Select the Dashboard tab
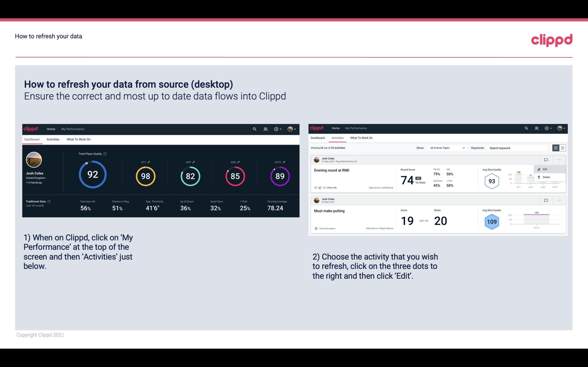Viewport: 588px width, 367px height. pyautogui.click(x=32, y=139)
